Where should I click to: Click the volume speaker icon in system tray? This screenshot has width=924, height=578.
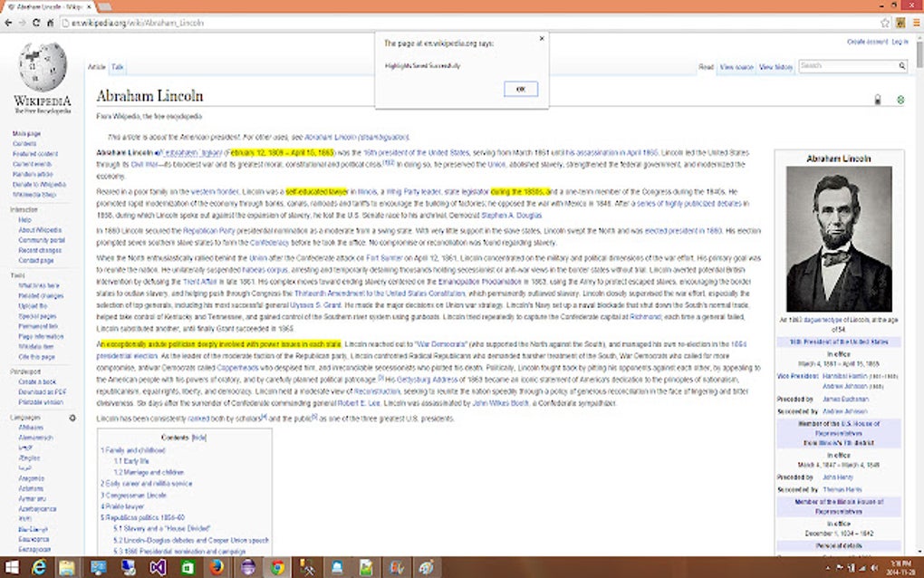(873, 568)
